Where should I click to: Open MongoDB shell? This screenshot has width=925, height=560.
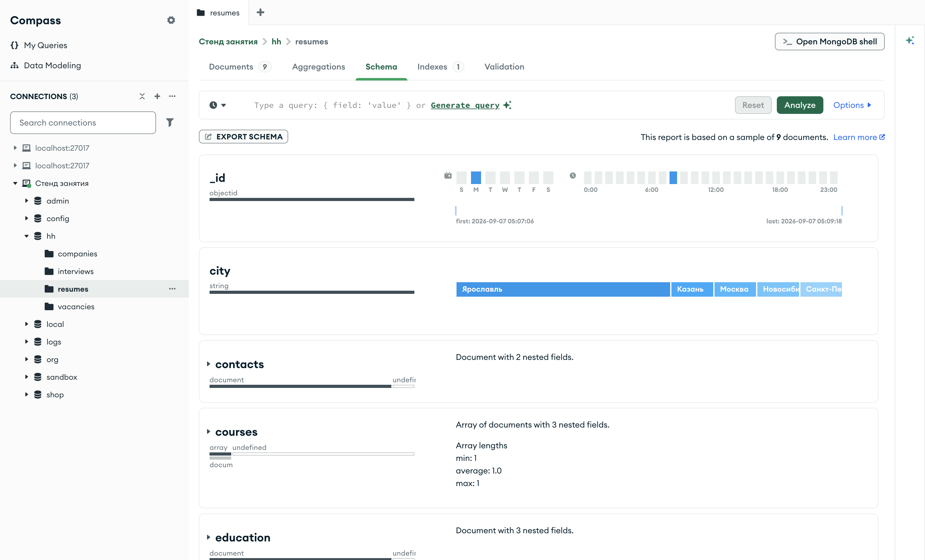pos(830,41)
